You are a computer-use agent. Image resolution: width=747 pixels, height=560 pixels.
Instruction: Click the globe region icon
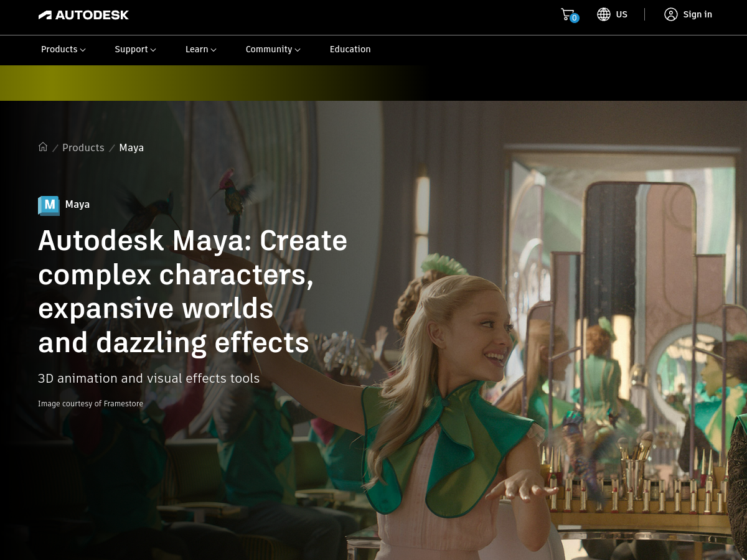(604, 14)
